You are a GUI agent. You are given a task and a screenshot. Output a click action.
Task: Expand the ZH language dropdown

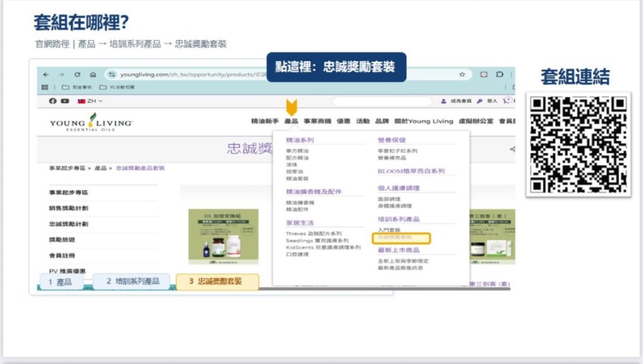click(90, 101)
